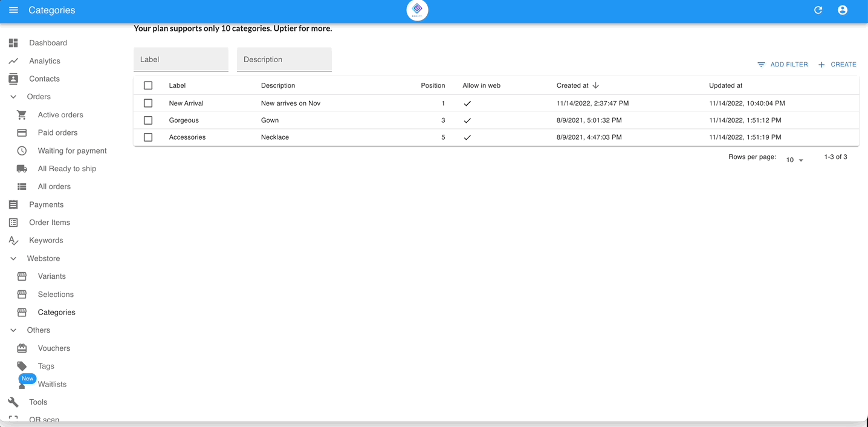Click the ADD FILTER button

pyautogui.click(x=782, y=64)
